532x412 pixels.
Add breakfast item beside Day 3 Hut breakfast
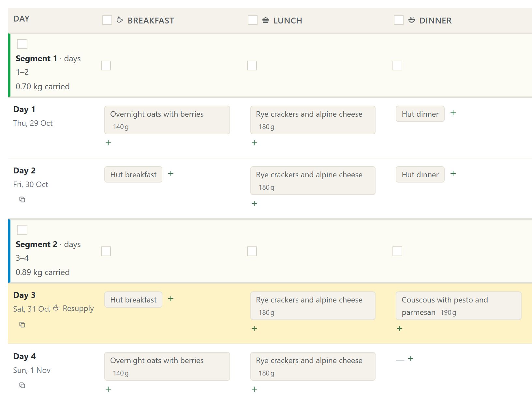pos(171,299)
